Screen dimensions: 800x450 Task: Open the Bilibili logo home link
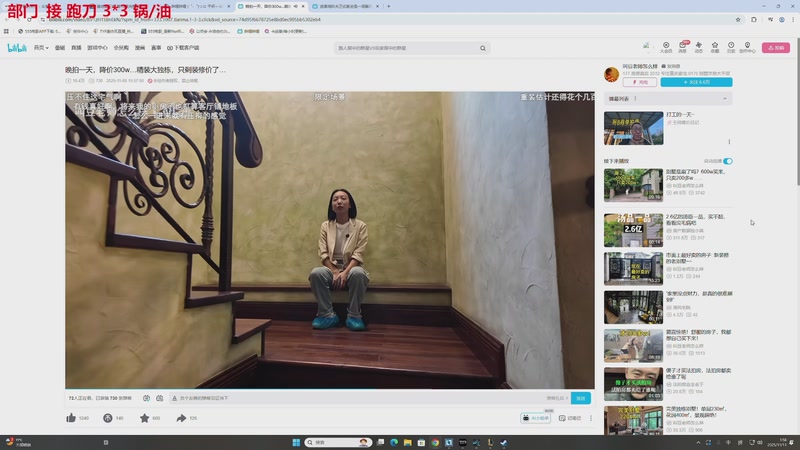click(17, 48)
